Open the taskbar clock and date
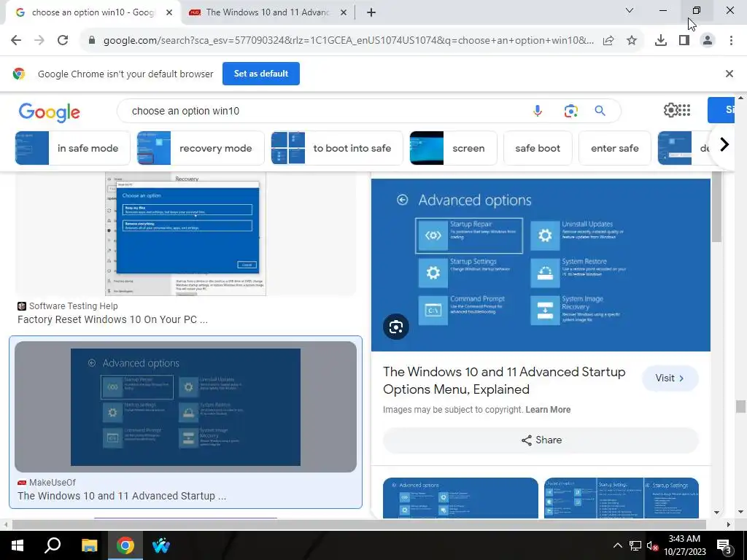 (684, 545)
